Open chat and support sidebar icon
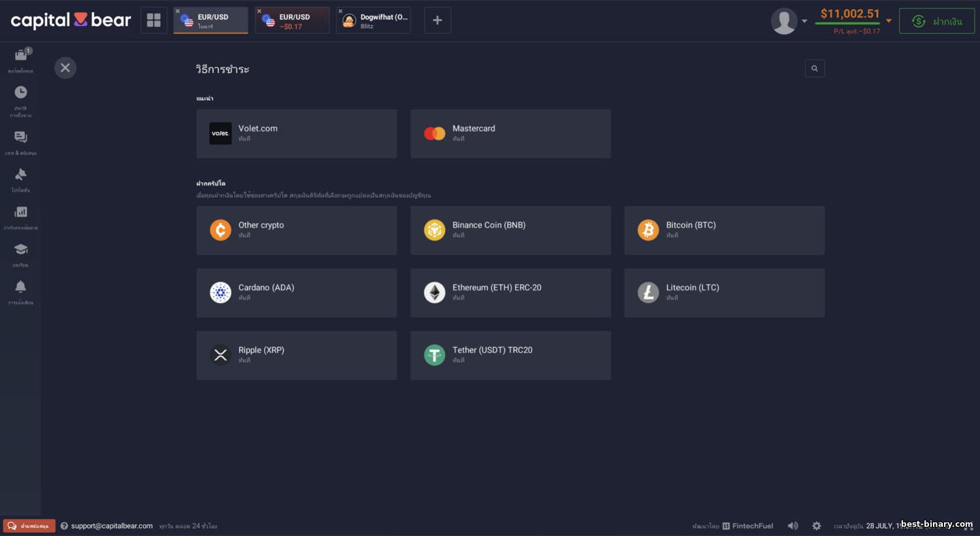Viewport: 980px width, 536px height. click(21, 137)
